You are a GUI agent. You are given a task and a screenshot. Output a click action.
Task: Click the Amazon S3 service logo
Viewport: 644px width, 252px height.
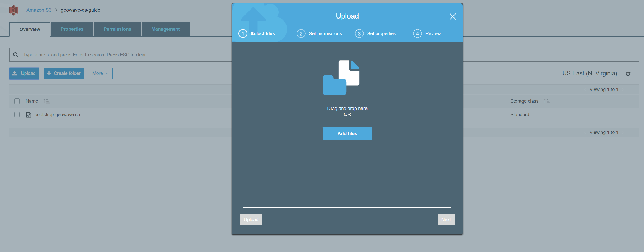[x=14, y=10]
